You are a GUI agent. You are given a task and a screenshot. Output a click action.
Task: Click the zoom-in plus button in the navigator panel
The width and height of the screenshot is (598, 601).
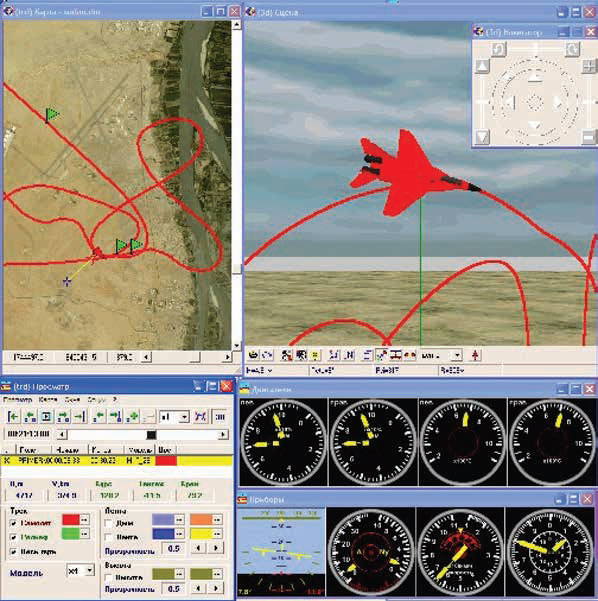tap(589, 66)
